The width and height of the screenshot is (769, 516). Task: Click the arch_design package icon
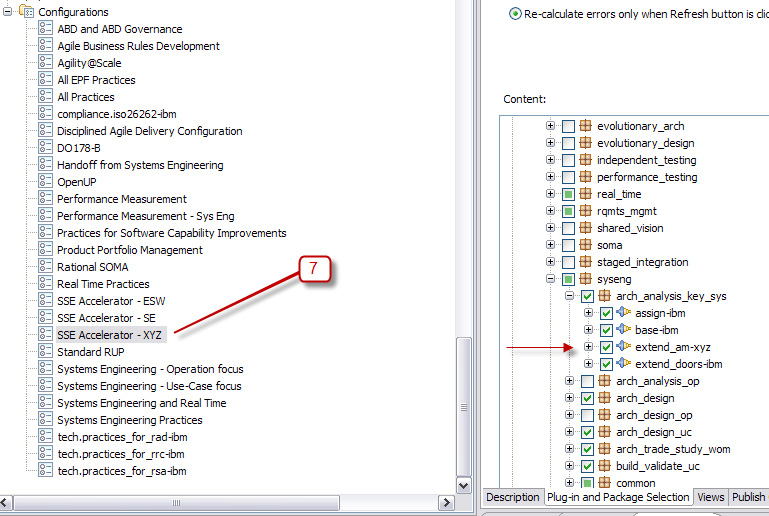604,397
